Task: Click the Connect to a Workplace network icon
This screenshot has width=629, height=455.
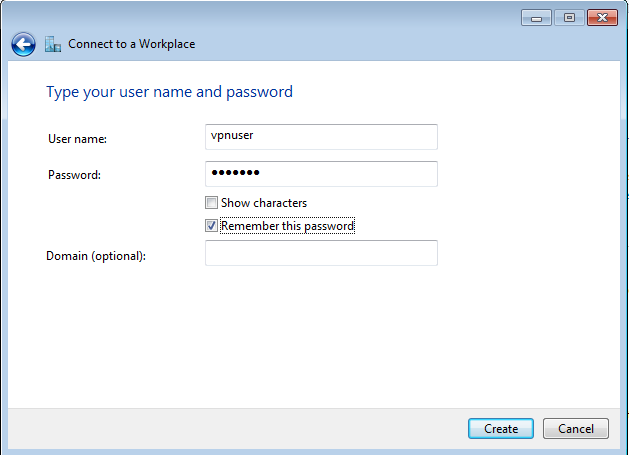Action: pos(53,44)
